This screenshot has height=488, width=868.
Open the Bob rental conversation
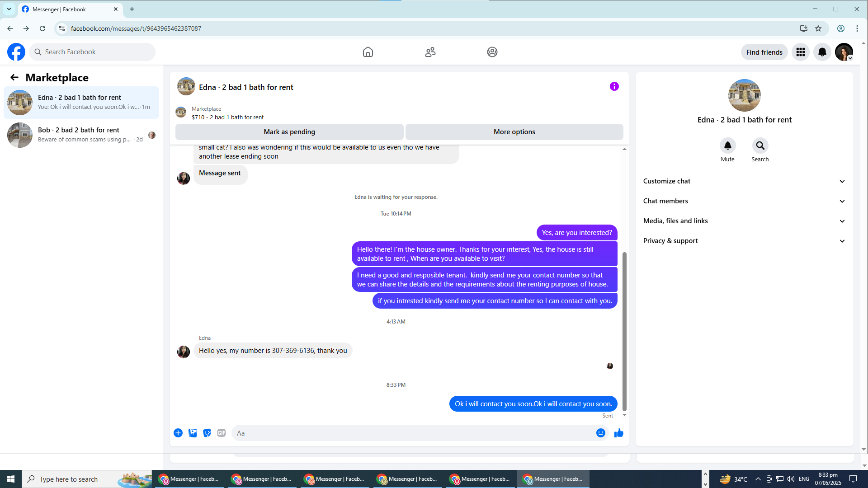(81, 135)
